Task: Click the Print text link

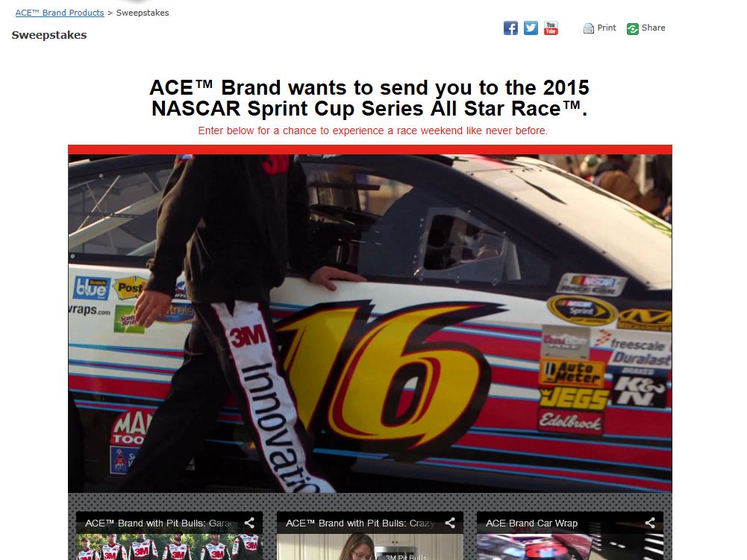Action: [607, 28]
